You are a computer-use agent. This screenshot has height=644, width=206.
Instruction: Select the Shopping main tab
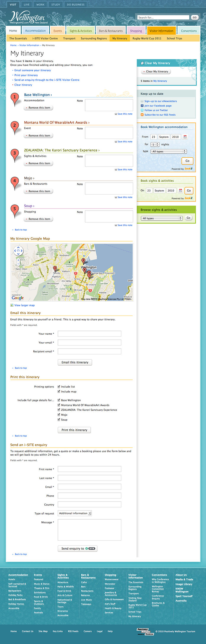[x=136, y=31]
